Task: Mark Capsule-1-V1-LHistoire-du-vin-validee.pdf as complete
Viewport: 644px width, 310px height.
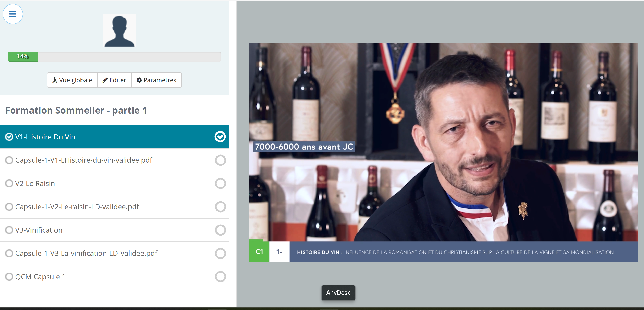Action: [220, 160]
